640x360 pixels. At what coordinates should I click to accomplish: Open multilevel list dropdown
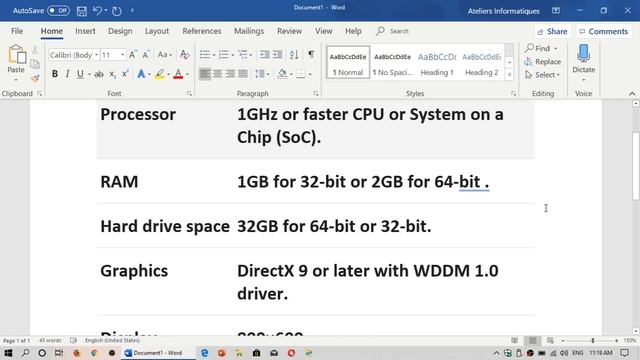point(251,55)
